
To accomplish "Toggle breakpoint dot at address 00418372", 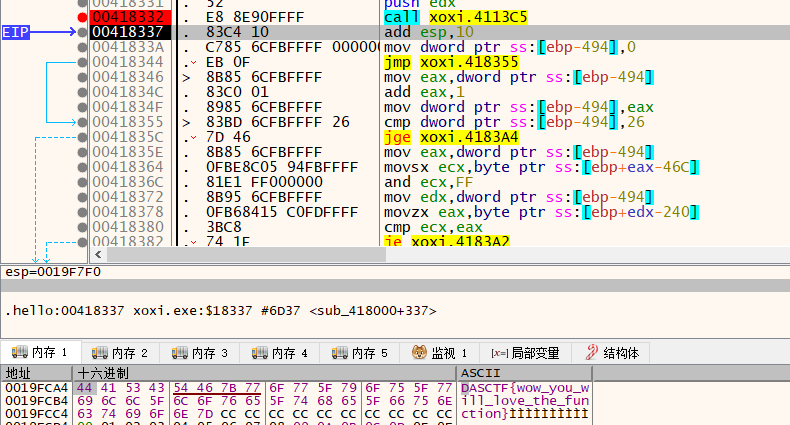I will coord(82,197).
